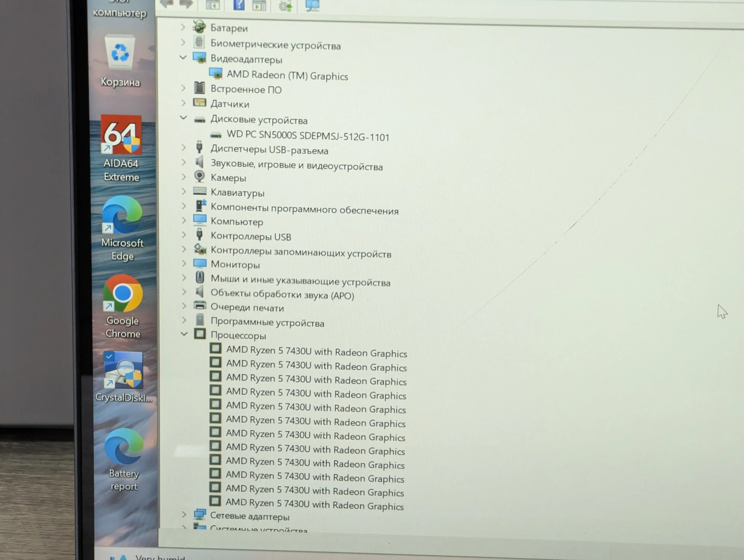Expand the Контроллеры USB category
This screenshot has width=744, height=560.
click(x=184, y=235)
